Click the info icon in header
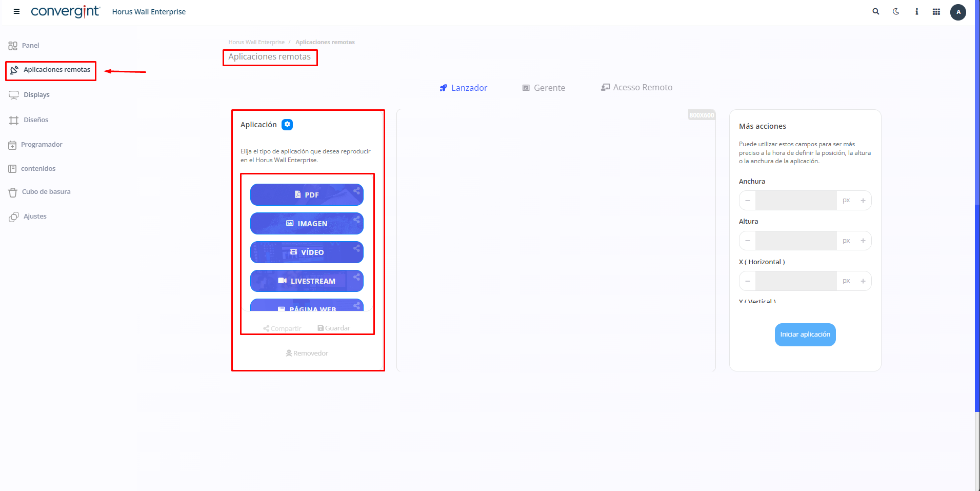Screen dimensions: 980x491 (916, 11)
